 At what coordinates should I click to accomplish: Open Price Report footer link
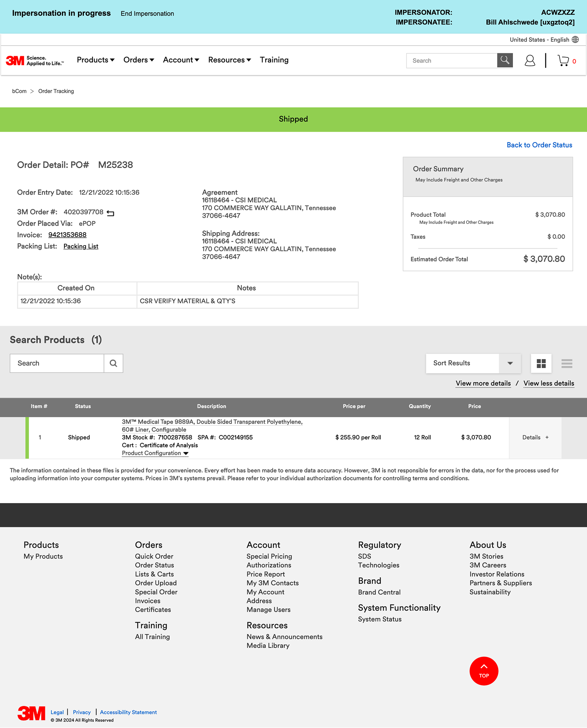(x=266, y=574)
